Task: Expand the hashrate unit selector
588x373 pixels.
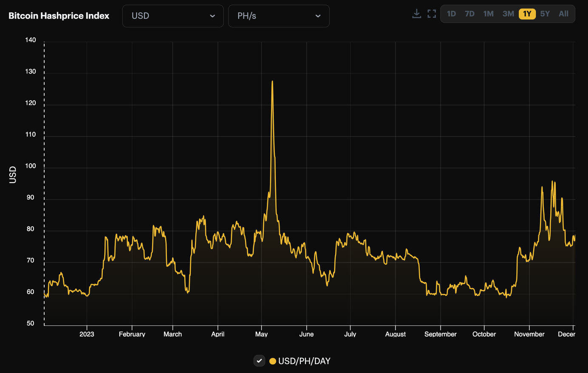Action: (279, 16)
